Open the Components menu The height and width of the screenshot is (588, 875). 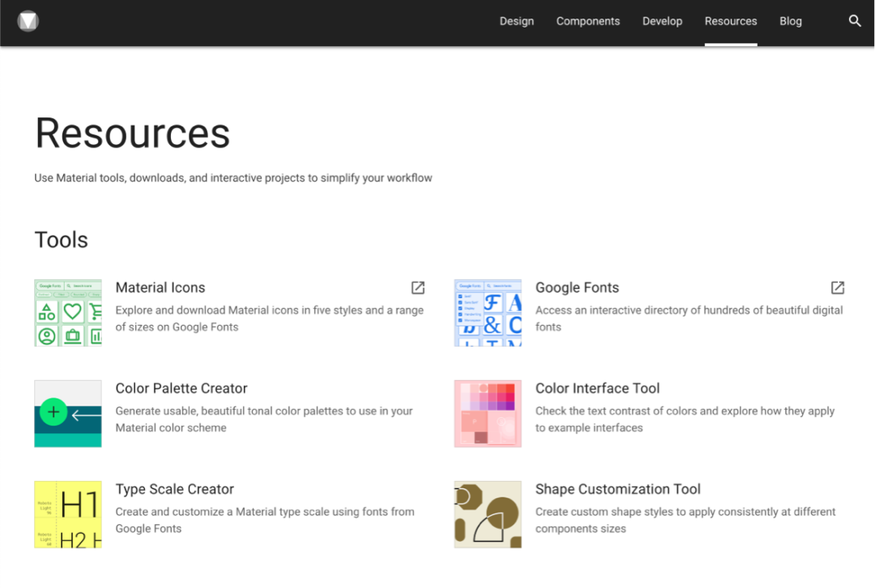587,21
